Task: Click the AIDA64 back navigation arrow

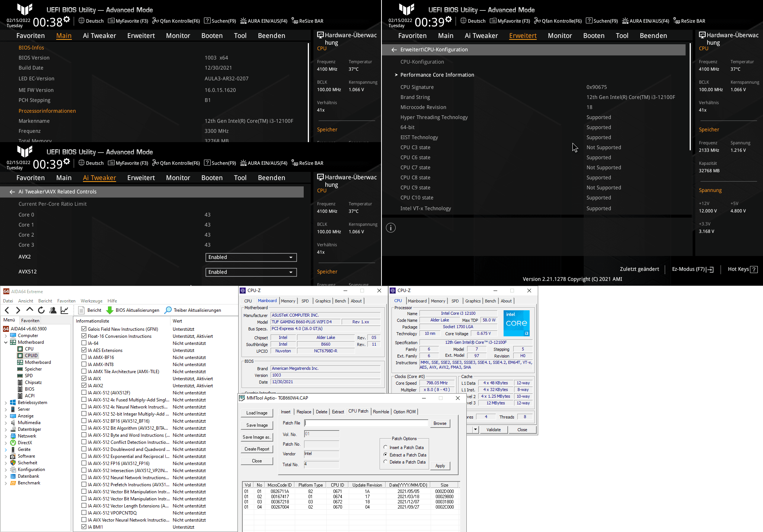Action: tap(7, 310)
